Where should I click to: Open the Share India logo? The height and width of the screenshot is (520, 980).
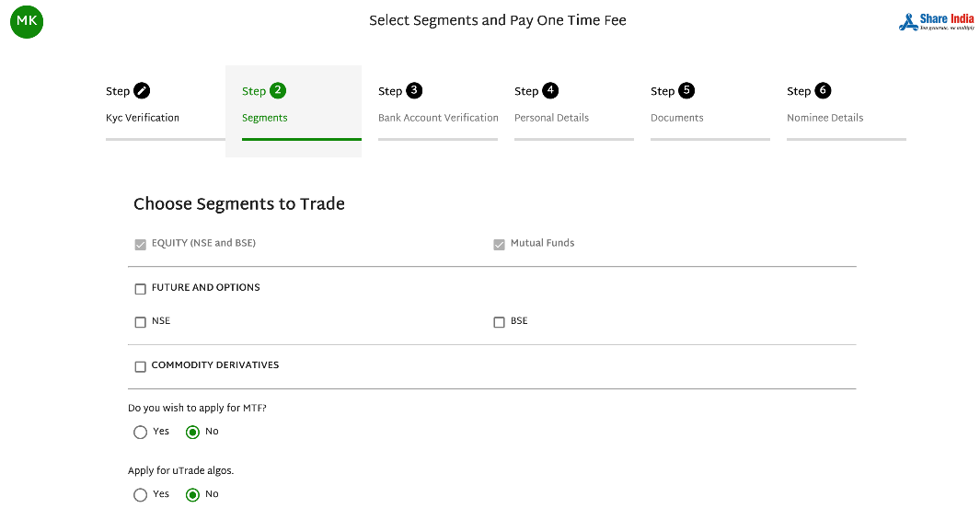tap(936, 21)
